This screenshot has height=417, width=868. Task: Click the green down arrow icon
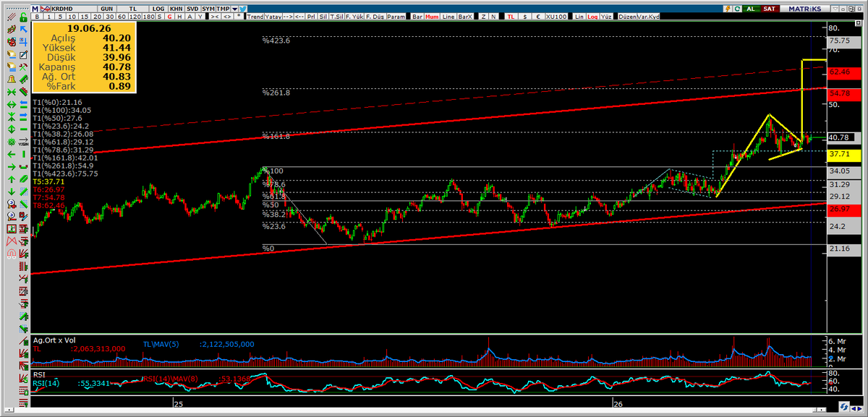tap(11, 192)
